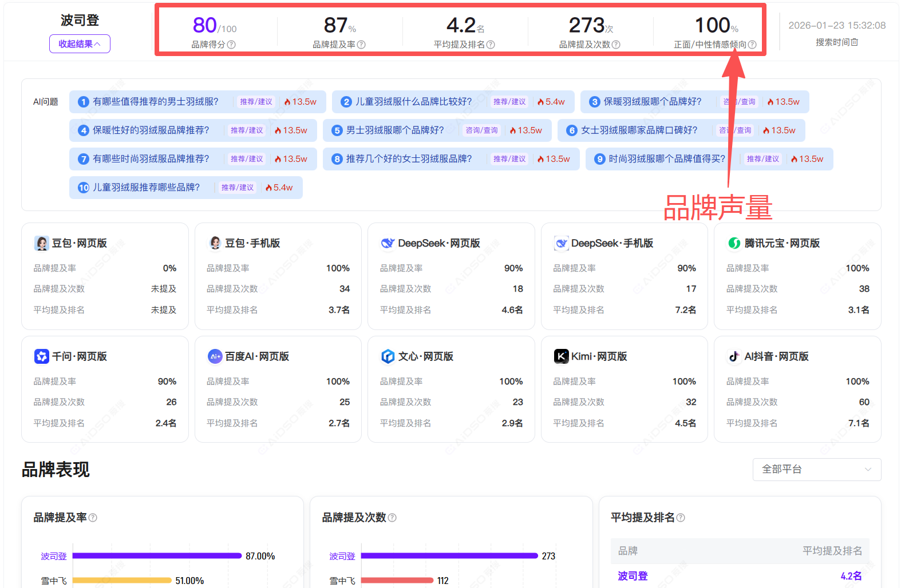Click 波司登 link in 平均提及排名 table
Image resolution: width=901 pixels, height=588 pixels.
(633, 576)
